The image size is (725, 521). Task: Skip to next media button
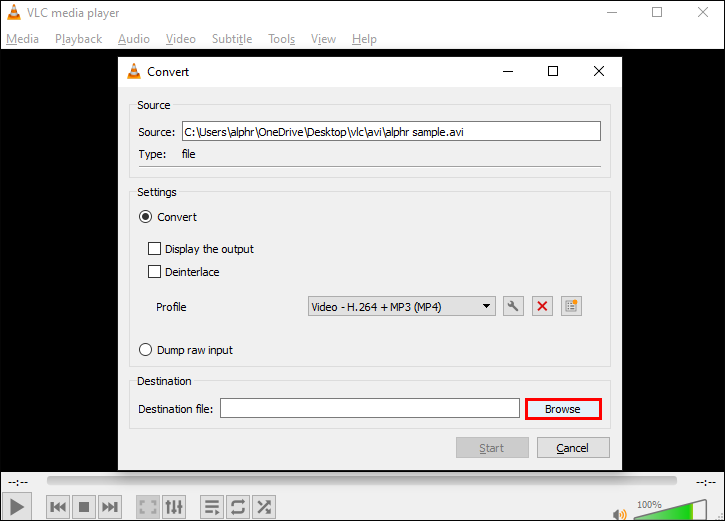click(x=110, y=507)
